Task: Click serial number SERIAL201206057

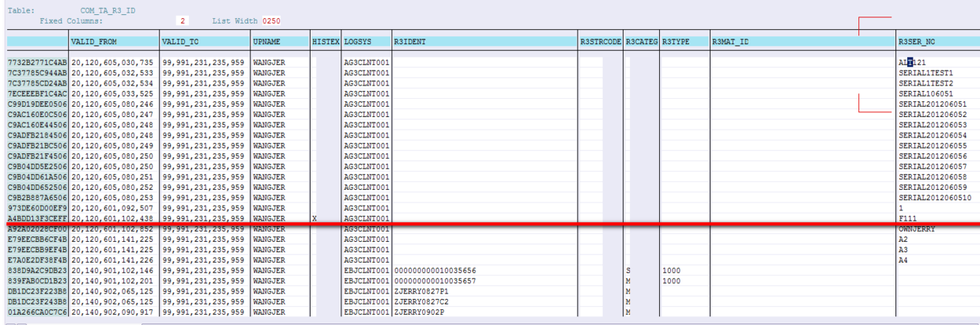Action: 933,167
